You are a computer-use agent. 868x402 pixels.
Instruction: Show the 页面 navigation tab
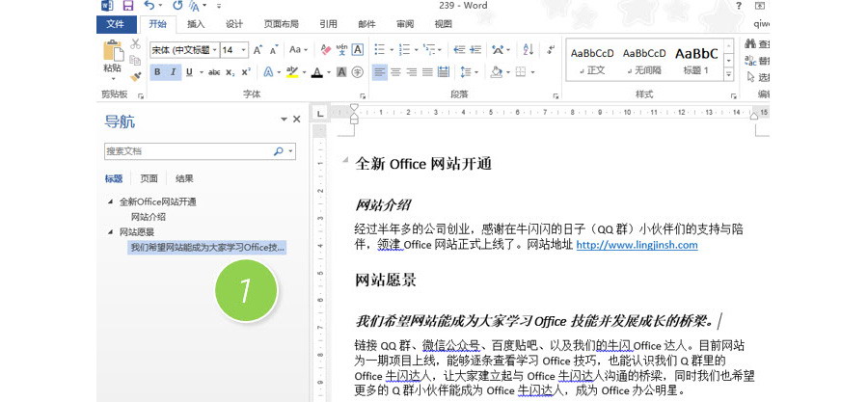point(149,178)
